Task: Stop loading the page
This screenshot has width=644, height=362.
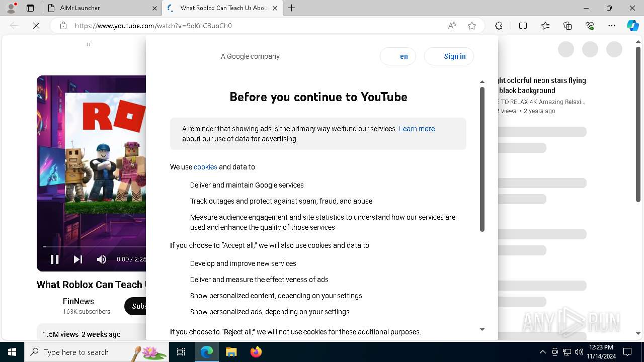Action: (x=36, y=26)
